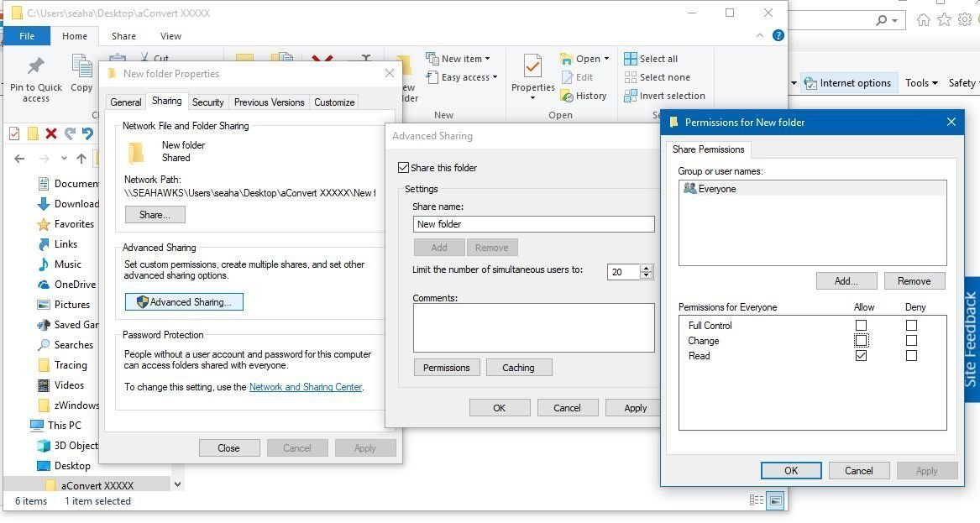Open Easy access dropdown arrow
The image size is (980, 523).
pyautogui.click(x=495, y=77)
